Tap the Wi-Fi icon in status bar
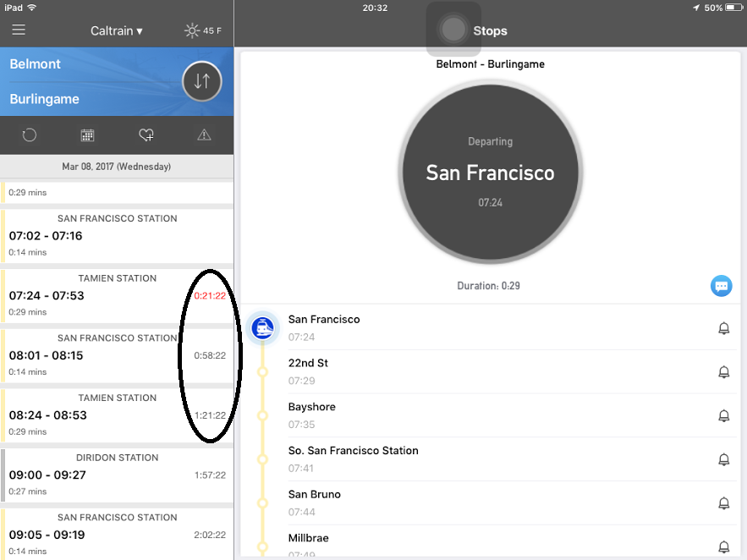 point(31,8)
